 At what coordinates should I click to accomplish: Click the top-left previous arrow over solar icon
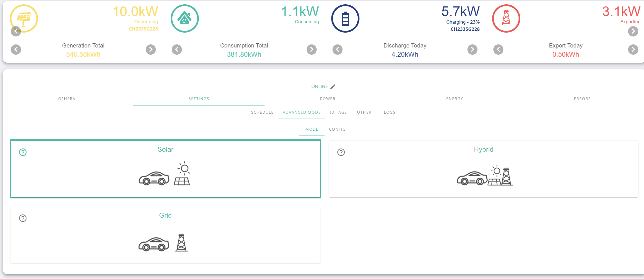16,31
